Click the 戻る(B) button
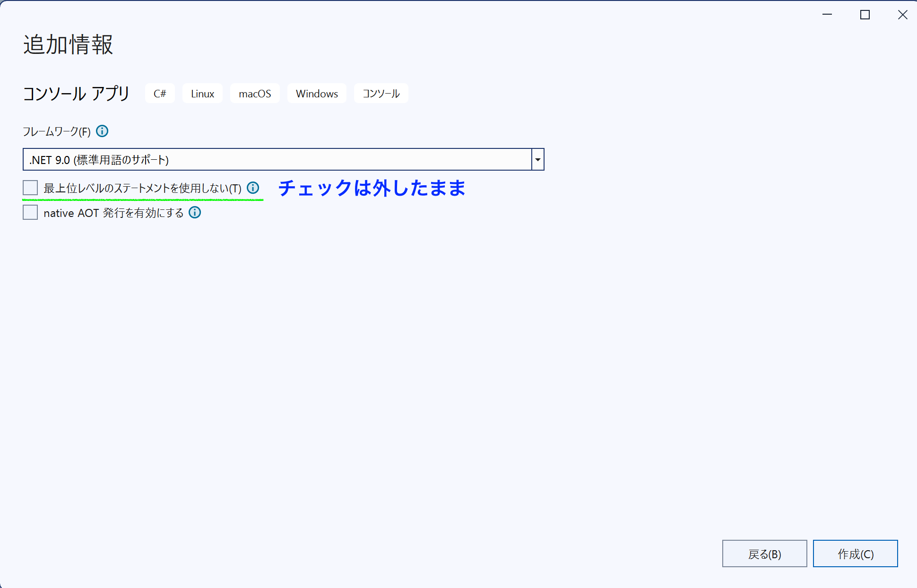The width and height of the screenshot is (917, 588). (x=764, y=553)
